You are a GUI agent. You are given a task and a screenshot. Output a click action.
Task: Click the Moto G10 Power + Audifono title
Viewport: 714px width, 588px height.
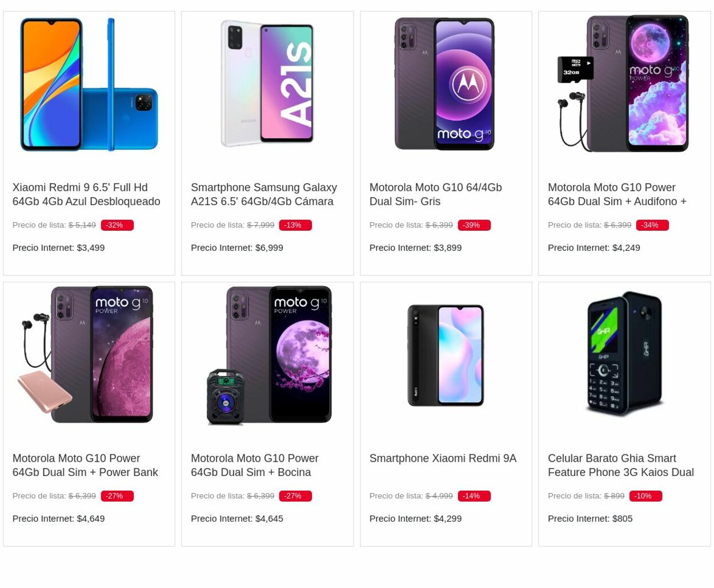point(617,194)
